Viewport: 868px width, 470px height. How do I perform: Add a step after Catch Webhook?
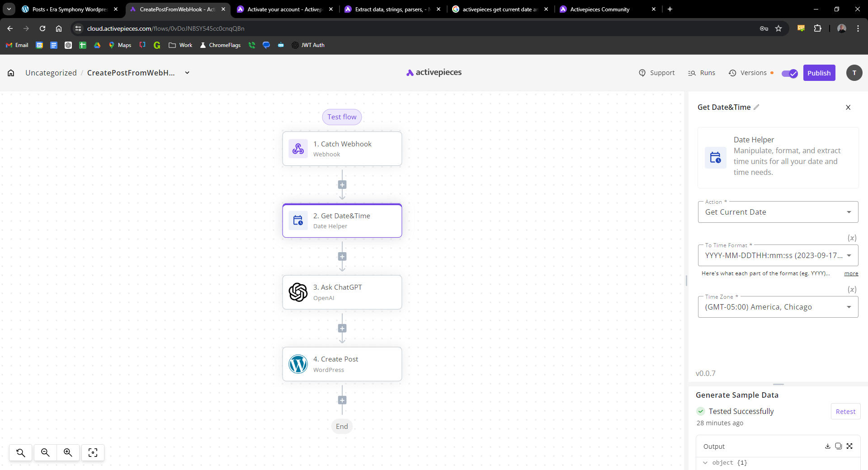[x=342, y=185]
